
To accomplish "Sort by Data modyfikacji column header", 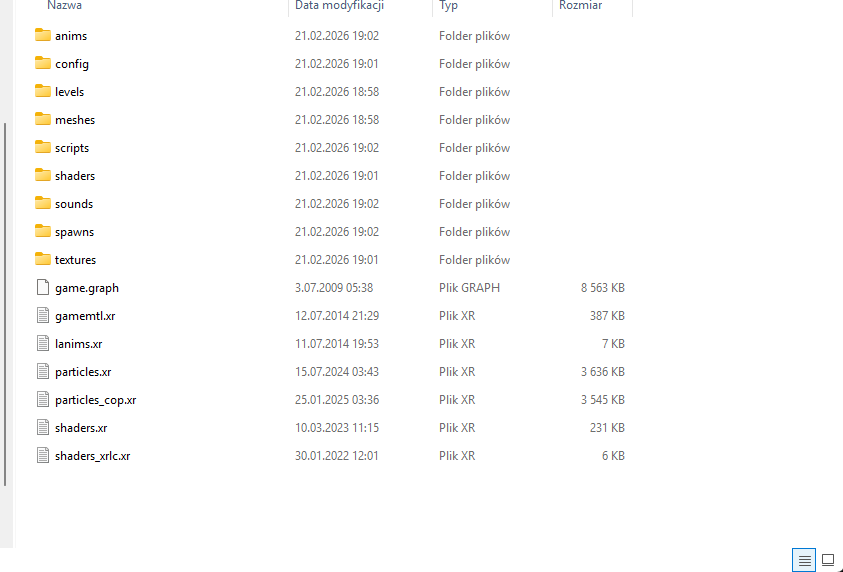I will [340, 6].
